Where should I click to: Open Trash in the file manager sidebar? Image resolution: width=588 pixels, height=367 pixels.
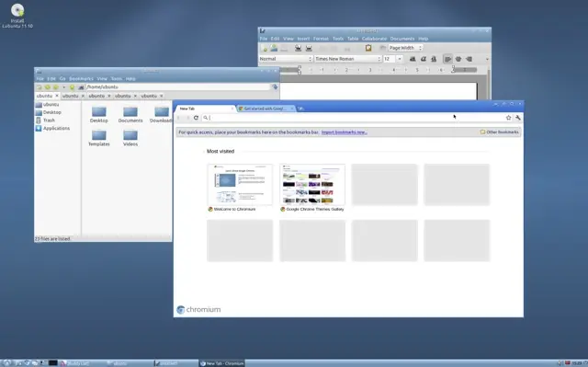tap(45, 120)
